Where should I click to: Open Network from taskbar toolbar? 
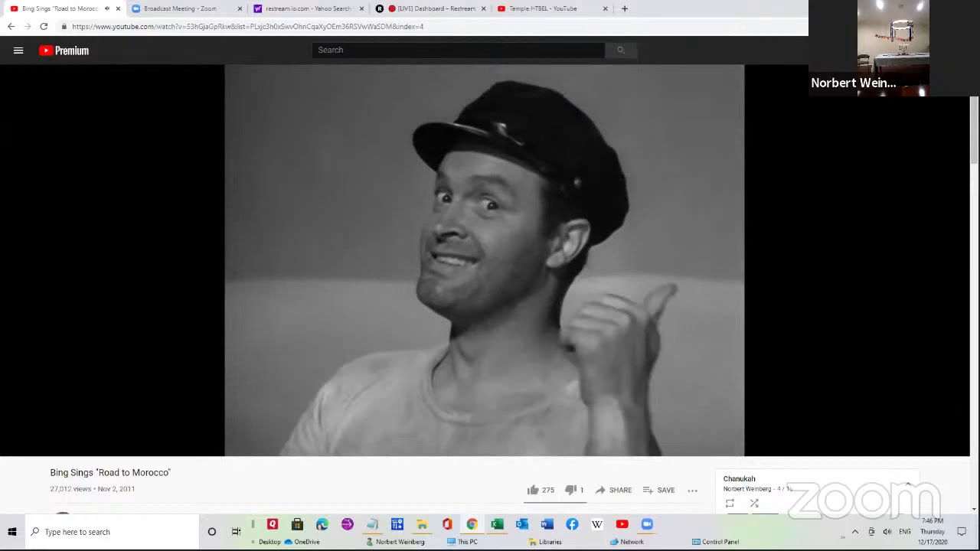click(x=627, y=542)
